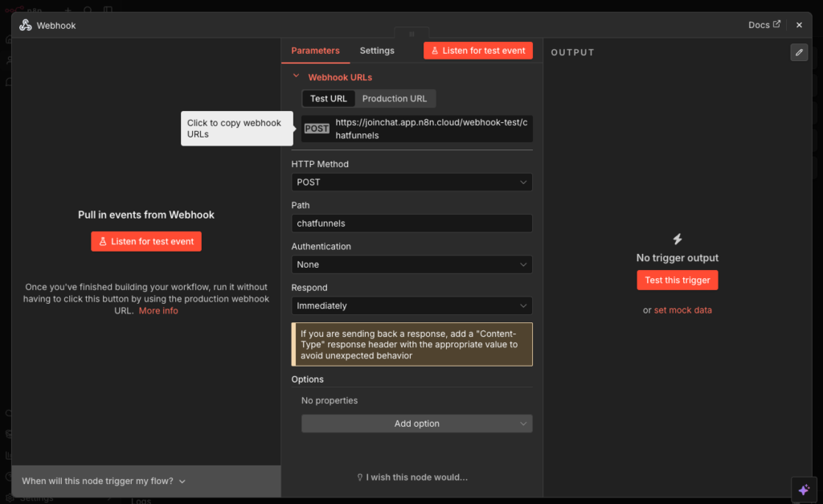Click the Webhook node icon in header
Viewport: 823px width, 504px height.
[x=25, y=25]
